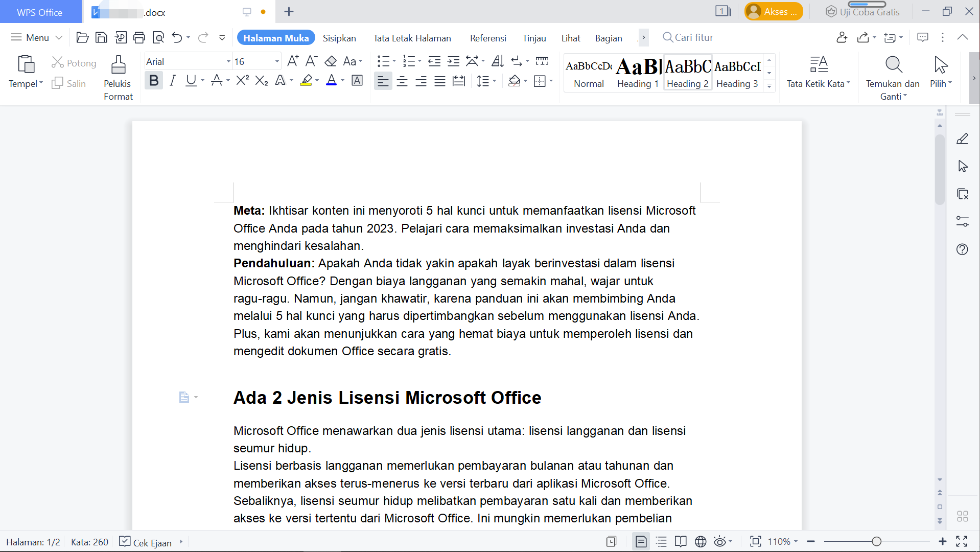The height and width of the screenshot is (552, 980).
Task: Switch to Tata Letak Halaman tab
Action: 412,38
